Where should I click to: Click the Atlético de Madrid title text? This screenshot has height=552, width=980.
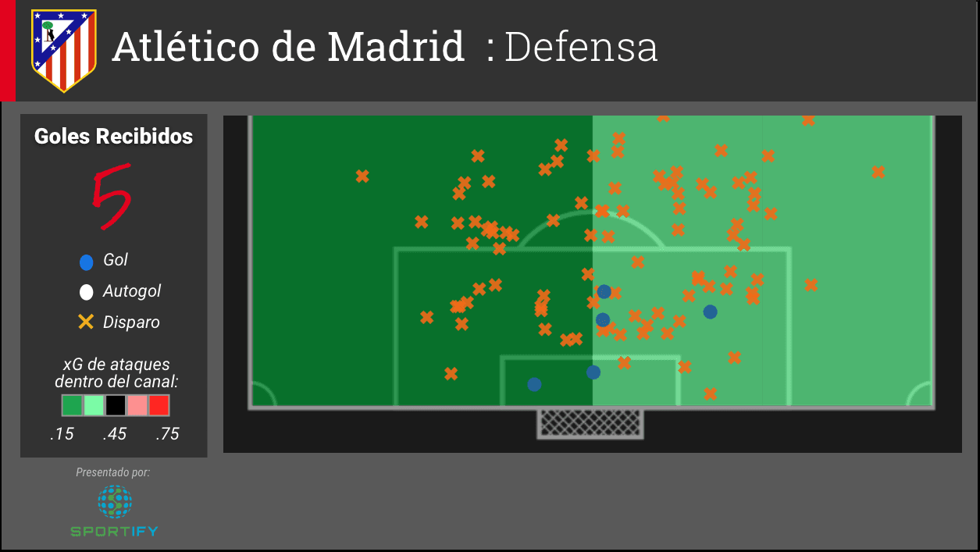[x=289, y=47]
